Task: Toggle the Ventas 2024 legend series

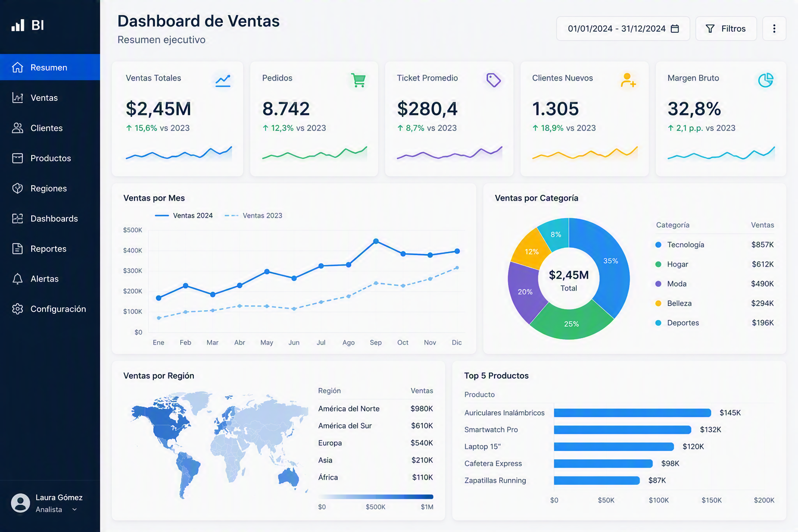Action: click(184, 216)
